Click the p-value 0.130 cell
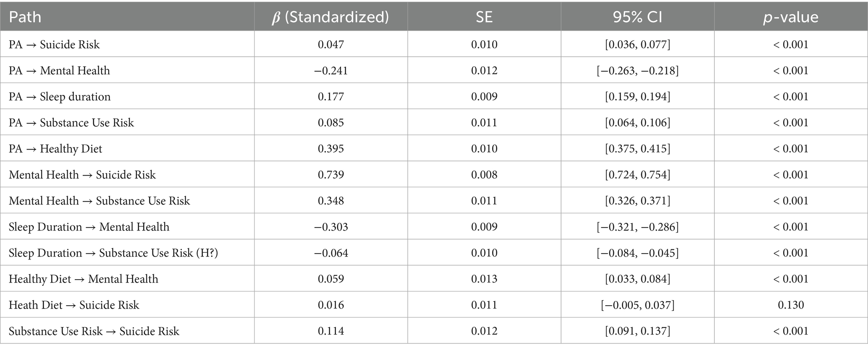The height and width of the screenshot is (351, 868). 790,305
